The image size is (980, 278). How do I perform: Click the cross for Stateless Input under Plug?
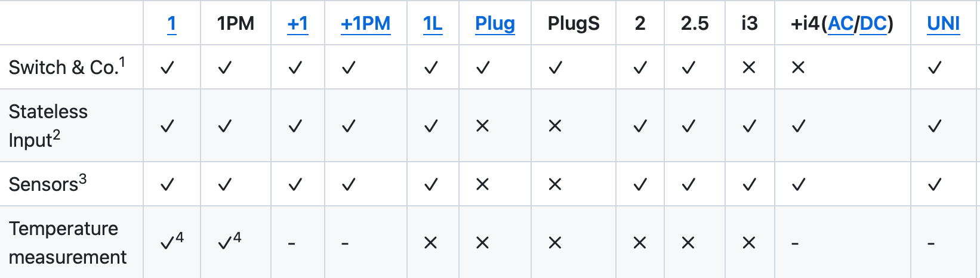pyautogui.click(x=482, y=126)
